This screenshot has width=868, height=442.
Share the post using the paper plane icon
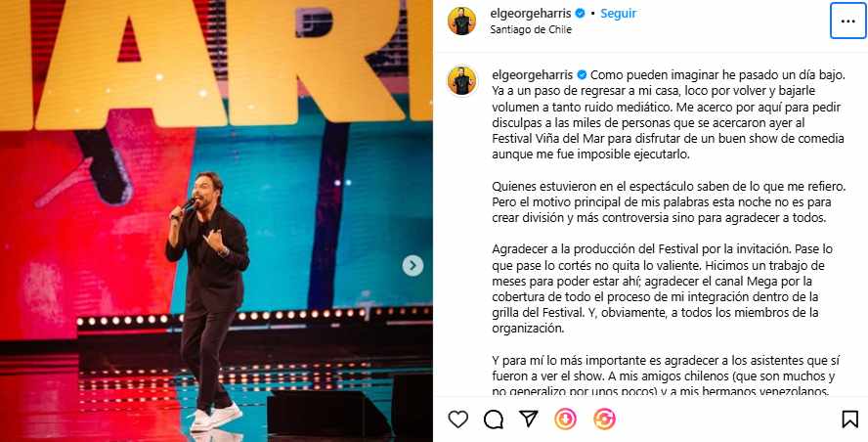click(x=529, y=419)
